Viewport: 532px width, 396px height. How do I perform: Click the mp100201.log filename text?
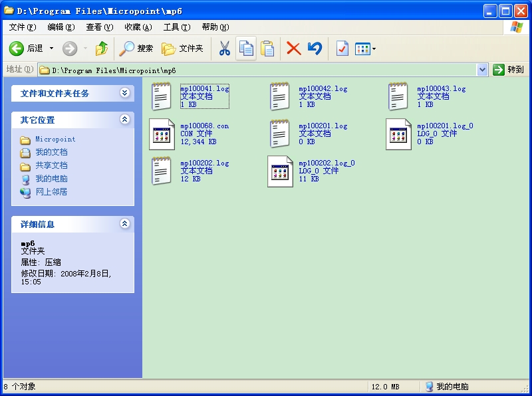[323, 126]
